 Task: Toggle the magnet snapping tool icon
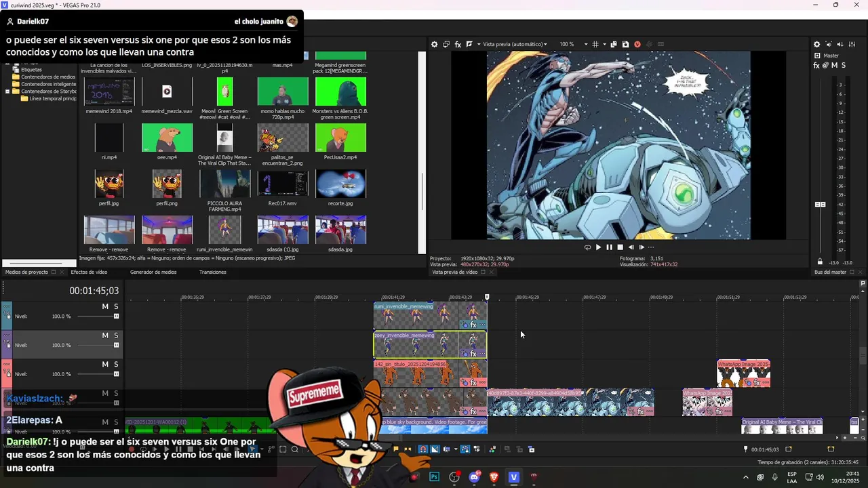click(423, 449)
